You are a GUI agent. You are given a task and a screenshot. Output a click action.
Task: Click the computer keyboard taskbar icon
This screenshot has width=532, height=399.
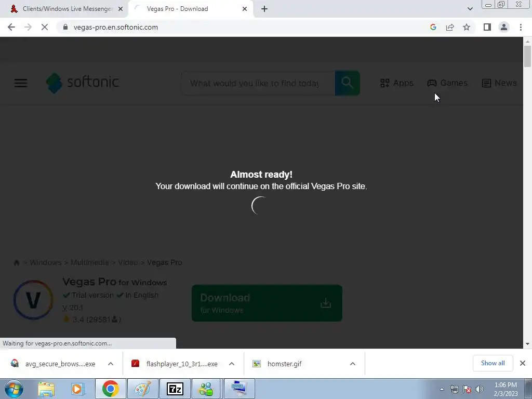click(239, 389)
